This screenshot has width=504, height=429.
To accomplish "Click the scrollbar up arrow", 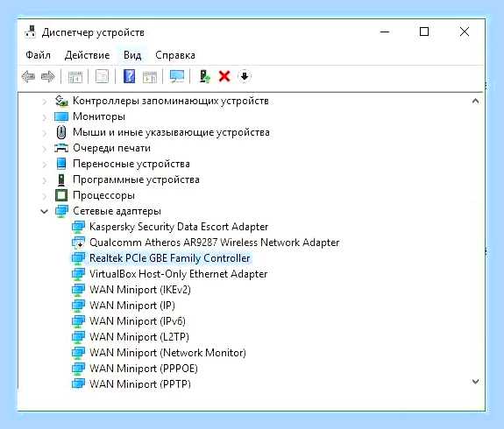I will 475,101.
